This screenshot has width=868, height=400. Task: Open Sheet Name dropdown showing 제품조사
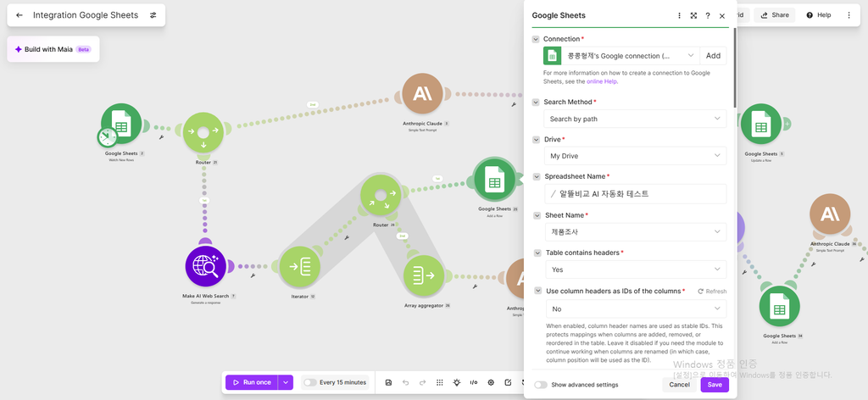(x=636, y=232)
